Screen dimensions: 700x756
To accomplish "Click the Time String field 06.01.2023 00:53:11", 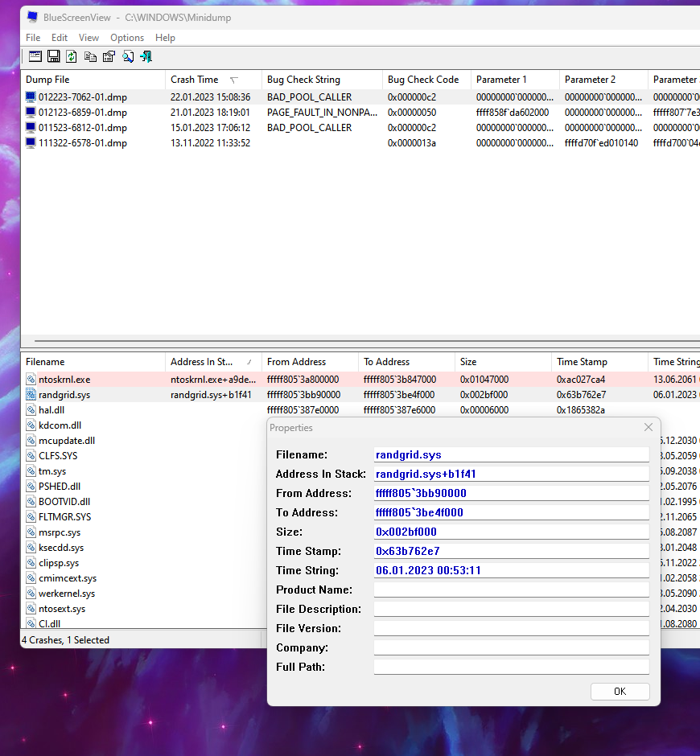I will click(512, 570).
